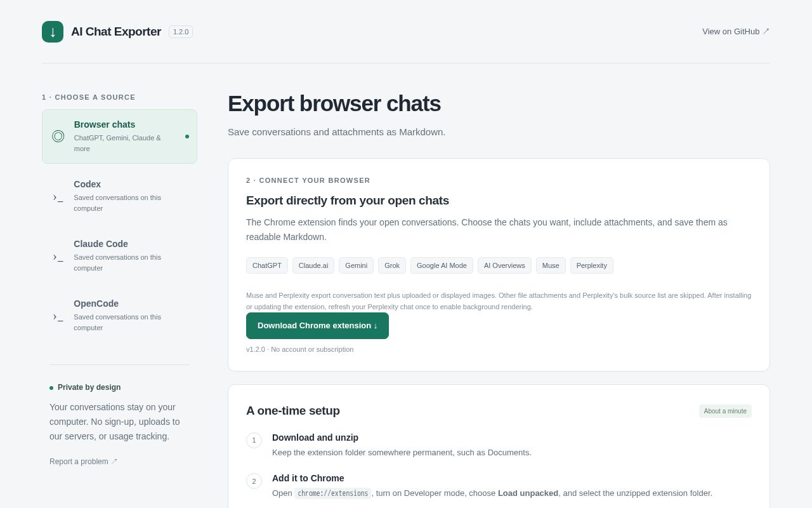Click the Grok tag
The width and height of the screenshot is (812, 508).
pyautogui.click(x=392, y=265)
